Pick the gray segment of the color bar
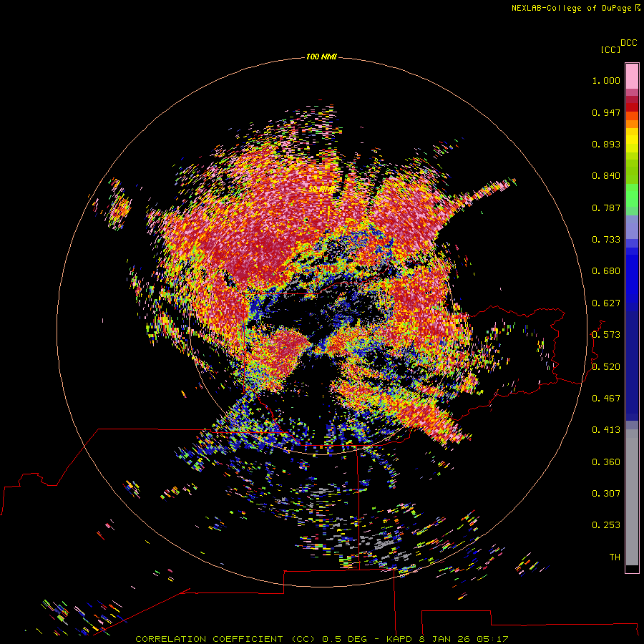This screenshot has height=644, width=644. pyautogui.click(x=632, y=497)
